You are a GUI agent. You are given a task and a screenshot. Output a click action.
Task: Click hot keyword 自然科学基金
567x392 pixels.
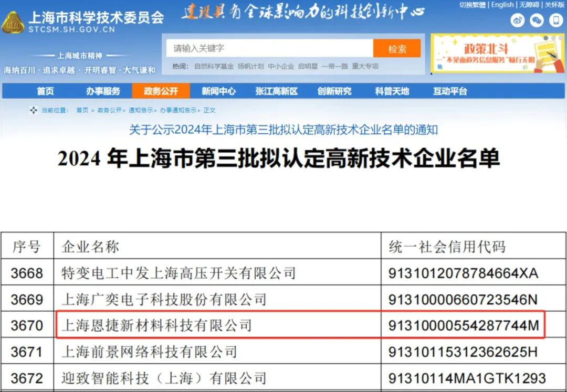pyautogui.click(x=214, y=67)
